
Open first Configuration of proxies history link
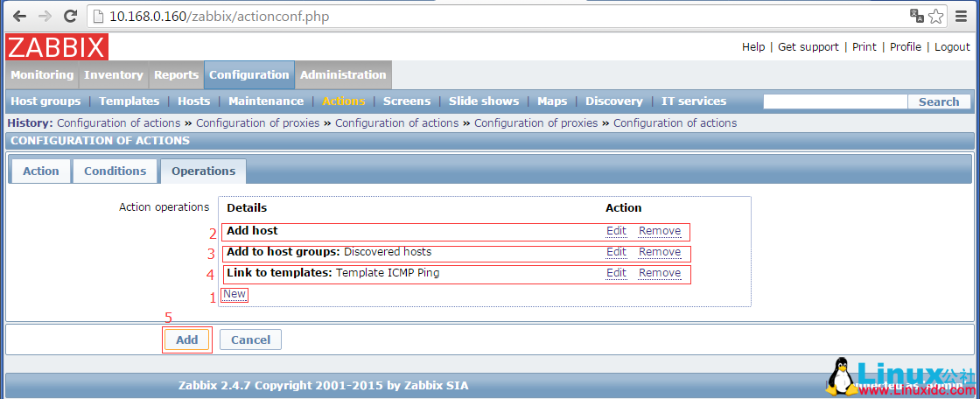(257, 123)
